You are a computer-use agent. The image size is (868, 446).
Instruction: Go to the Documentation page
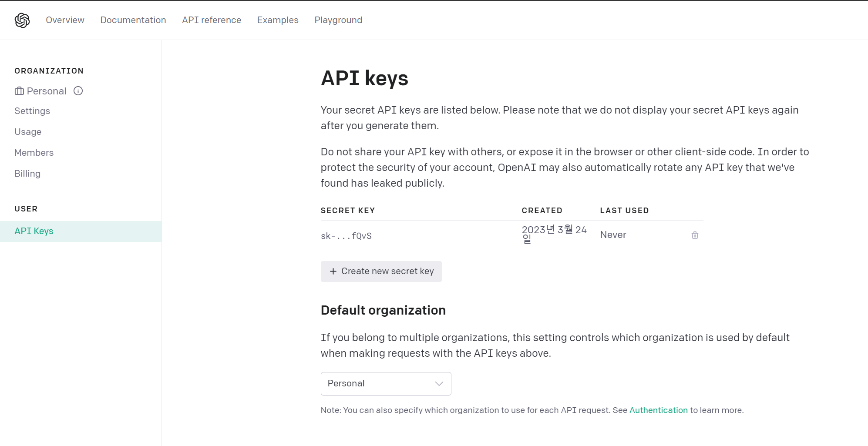point(133,20)
